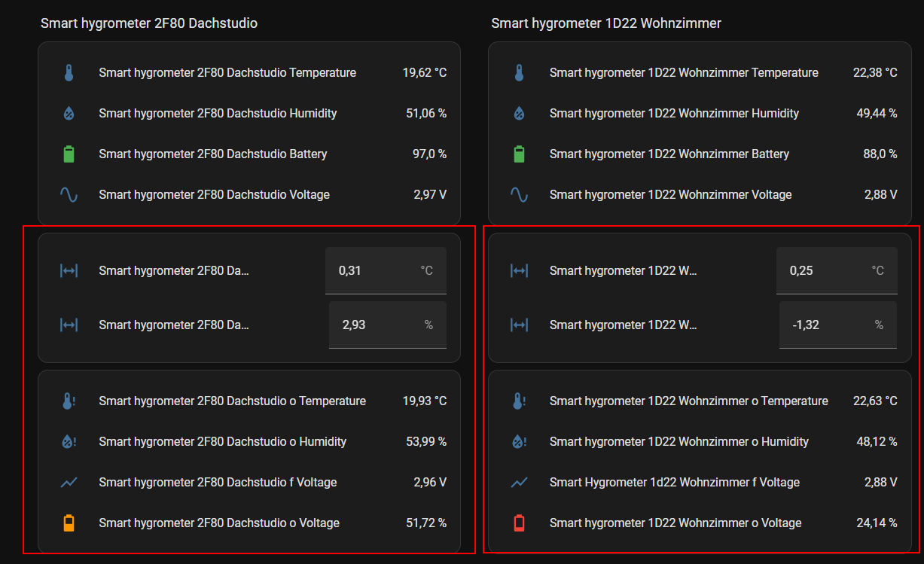This screenshot has width=924, height=564.
Task: Edit the Dachstudio 0,31 °C offset field
Action: [376, 271]
